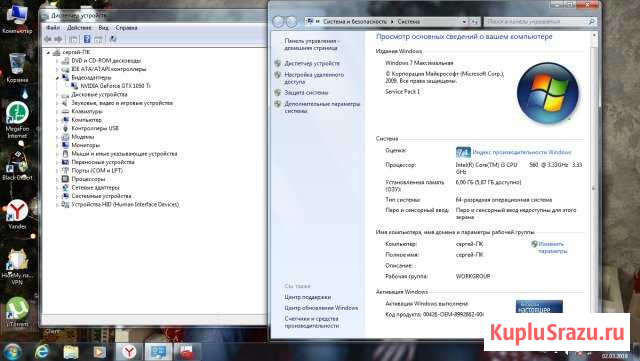Image resolution: width=640 pixels, height=361 pixels.
Task: Click the Система breadcrumb in address bar
Action: click(408, 22)
